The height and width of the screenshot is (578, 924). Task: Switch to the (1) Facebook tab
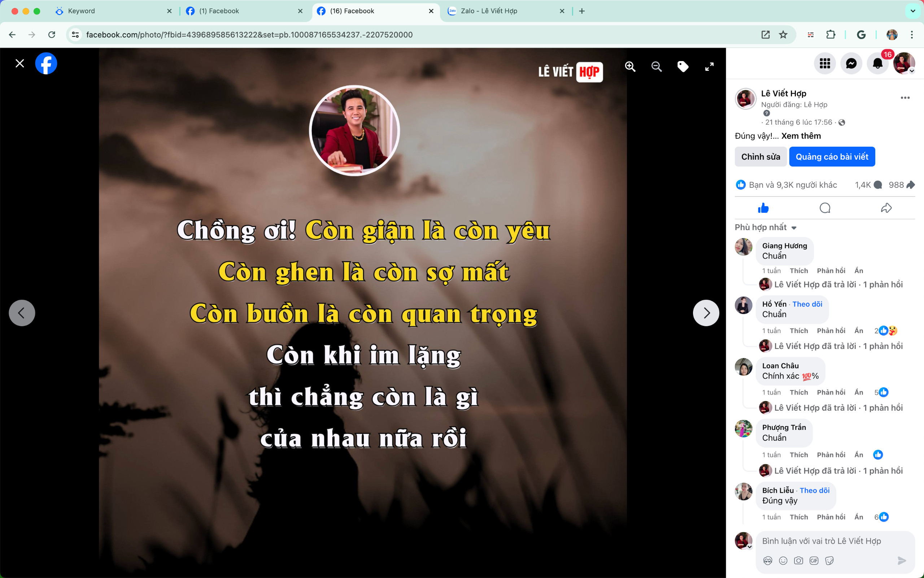pos(244,11)
